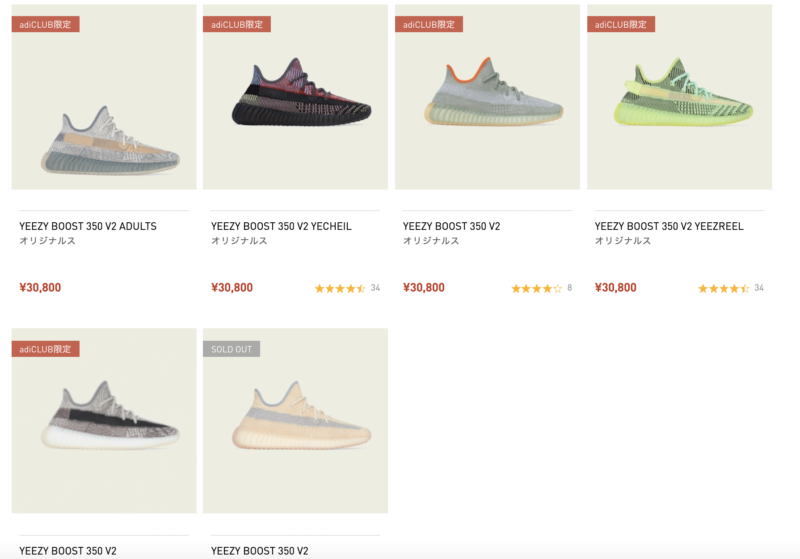Click the SOLD OUT badge on beige shoe
The height and width of the screenshot is (559, 800).
point(232,349)
